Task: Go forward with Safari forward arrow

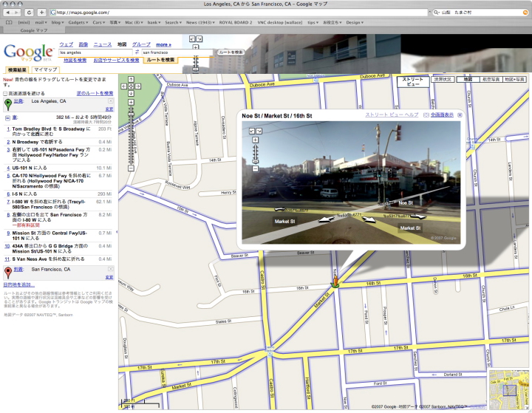Action: point(16,13)
